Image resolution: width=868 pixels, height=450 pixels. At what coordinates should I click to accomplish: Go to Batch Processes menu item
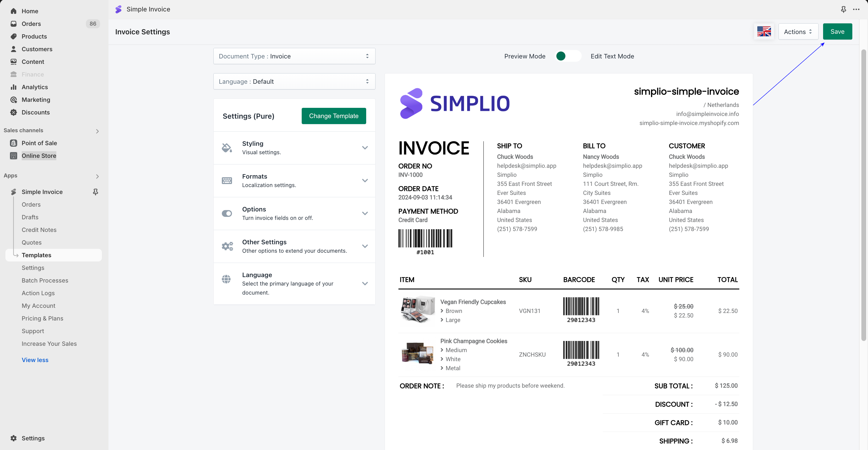[45, 280]
